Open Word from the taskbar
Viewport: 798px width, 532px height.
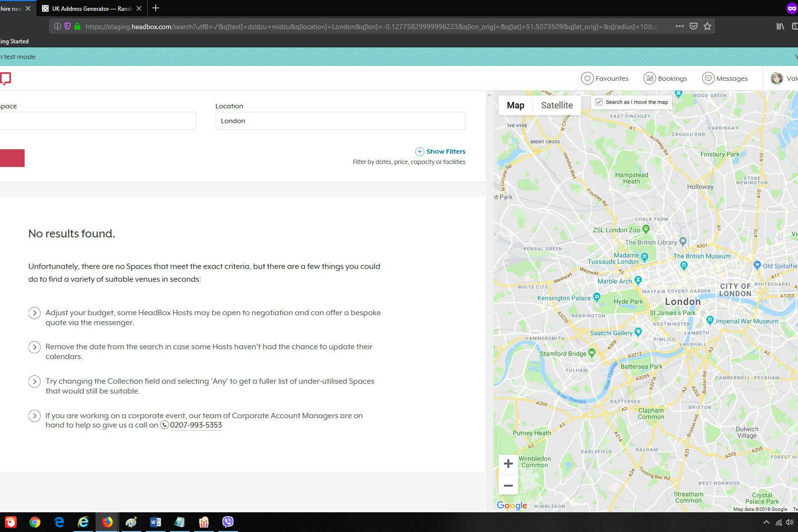pos(155,522)
